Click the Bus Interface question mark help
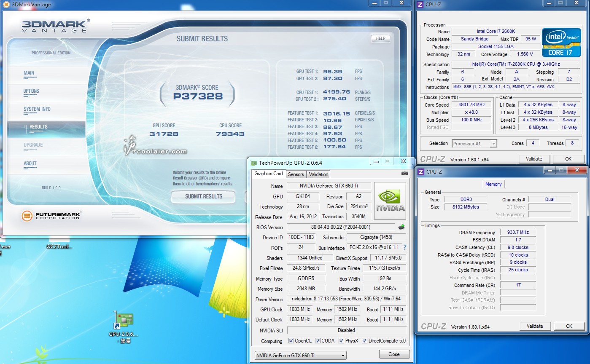Screen dimensions: 590x364 (x=405, y=247)
